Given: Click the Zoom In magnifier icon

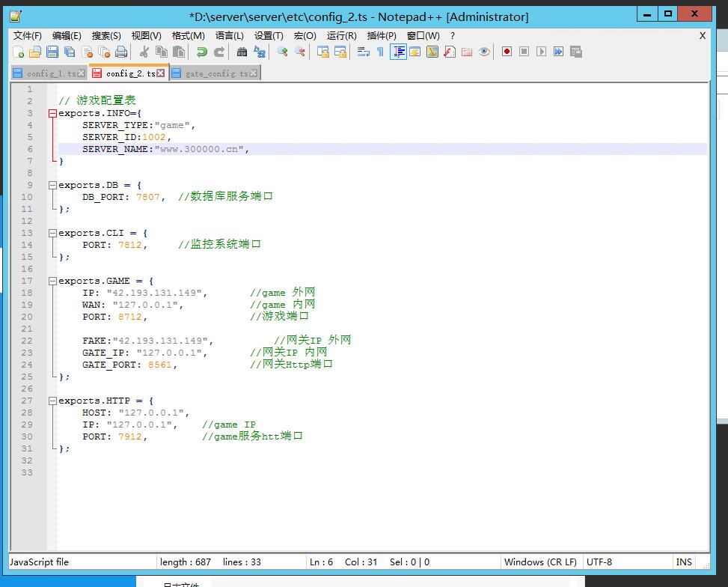Looking at the screenshot, I should tap(282, 52).
